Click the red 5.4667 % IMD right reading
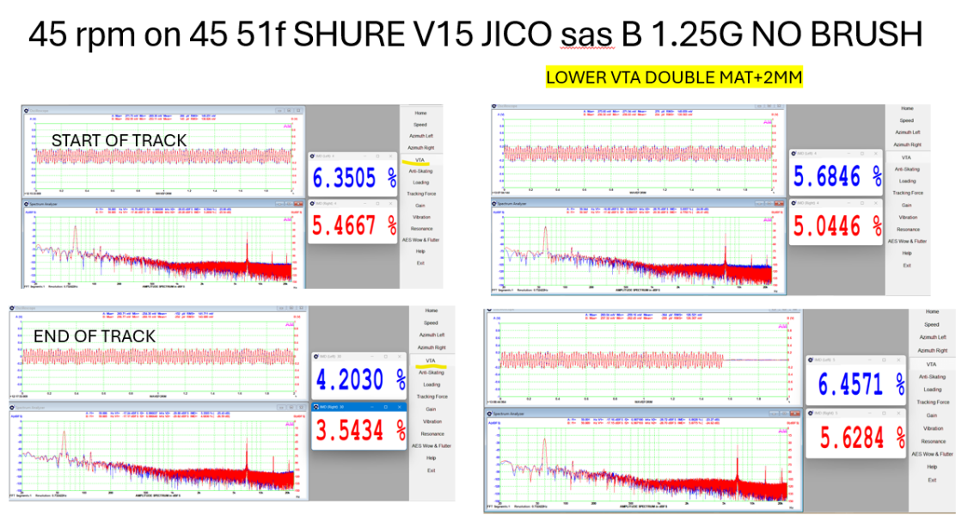 [354, 225]
